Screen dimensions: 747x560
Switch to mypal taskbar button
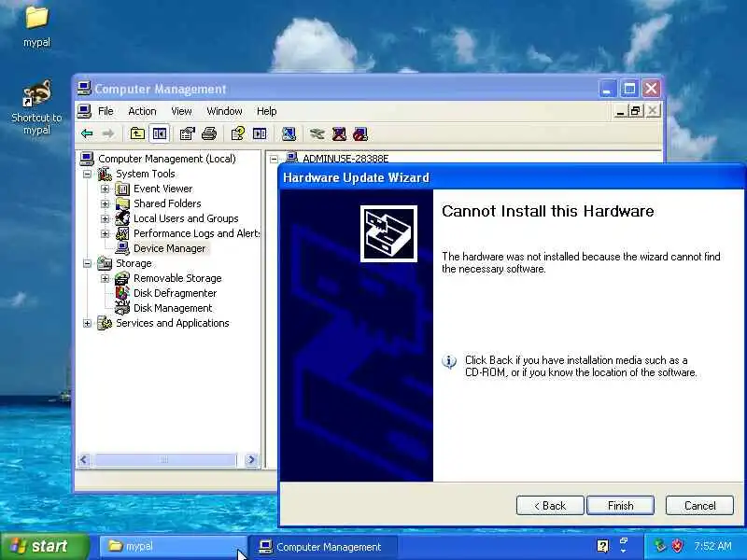pos(173,546)
